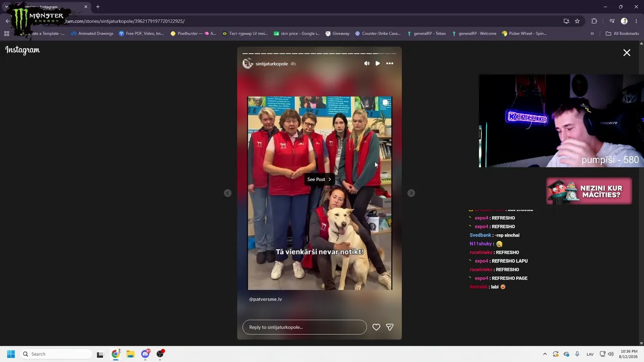Close the story viewer with the X
Viewport: 644px width, 362px height.
(x=627, y=53)
